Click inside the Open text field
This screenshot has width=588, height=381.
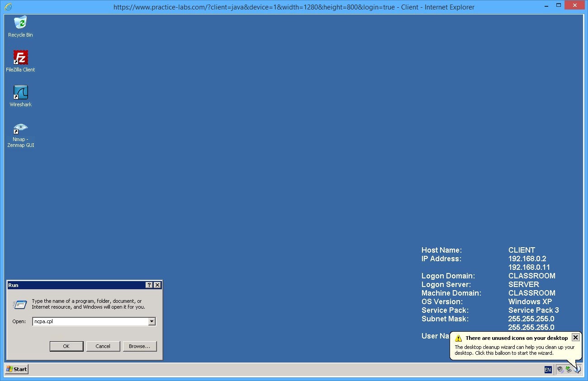pyautogui.click(x=90, y=321)
